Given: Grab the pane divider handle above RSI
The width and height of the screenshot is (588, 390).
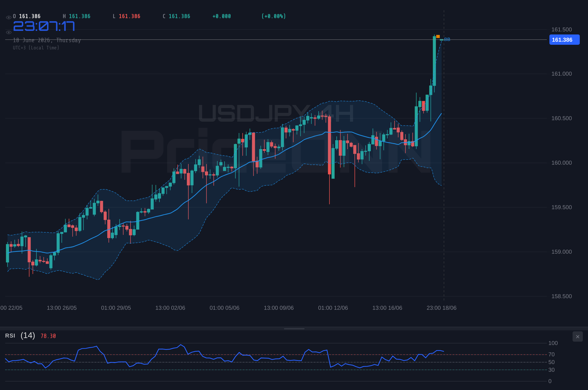Looking at the screenshot, I should [294, 329].
